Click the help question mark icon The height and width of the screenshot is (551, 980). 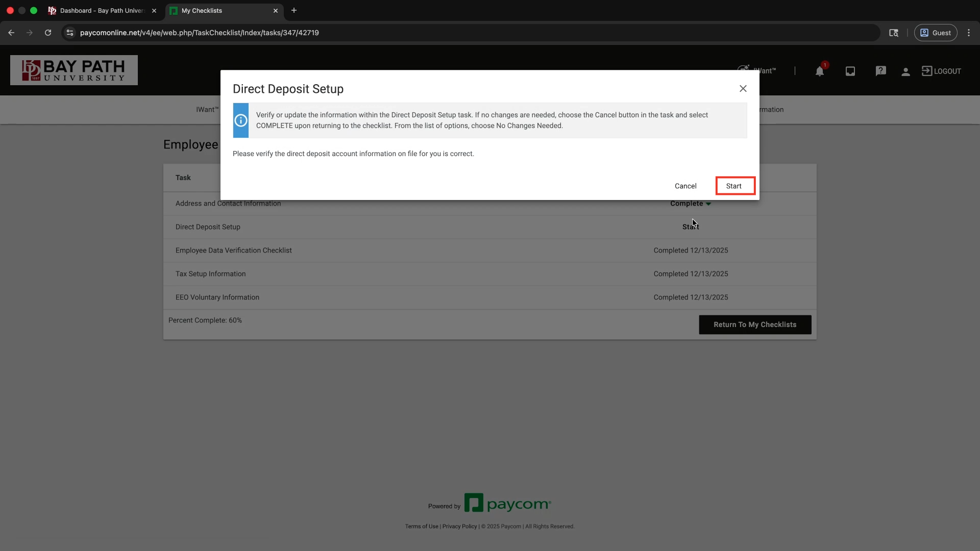click(x=880, y=71)
